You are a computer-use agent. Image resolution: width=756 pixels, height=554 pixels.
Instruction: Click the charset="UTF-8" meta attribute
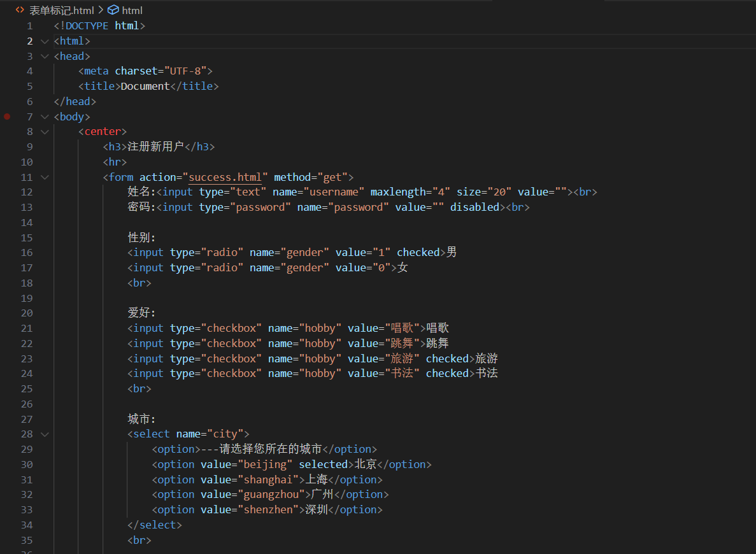tap(161, 71)
